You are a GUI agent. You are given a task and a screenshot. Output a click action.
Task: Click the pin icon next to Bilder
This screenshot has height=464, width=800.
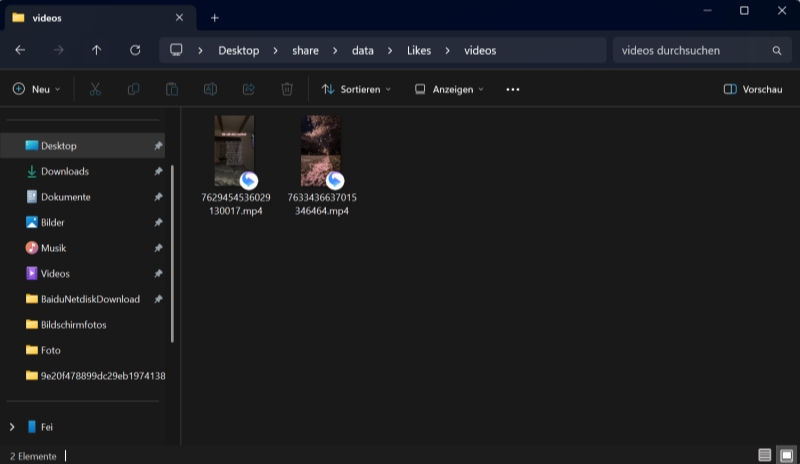158,223
